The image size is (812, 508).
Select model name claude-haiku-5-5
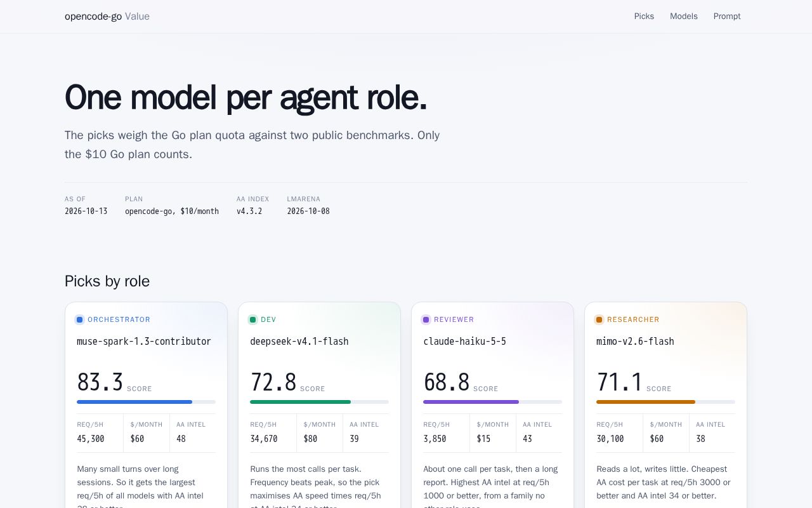[465, 341]
